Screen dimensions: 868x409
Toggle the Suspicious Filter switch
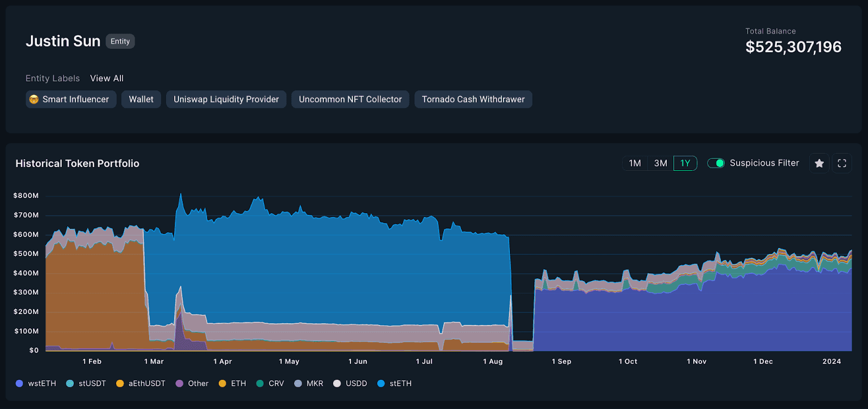(x=716, y=163)
